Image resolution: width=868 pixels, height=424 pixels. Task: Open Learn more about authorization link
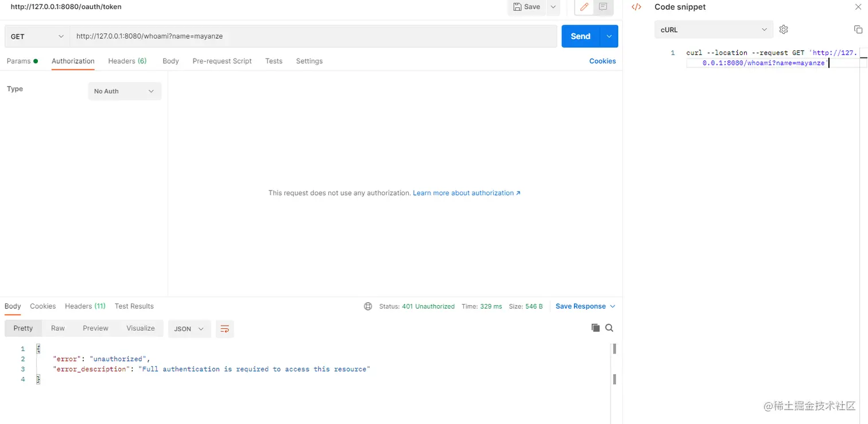click(467, 193)
